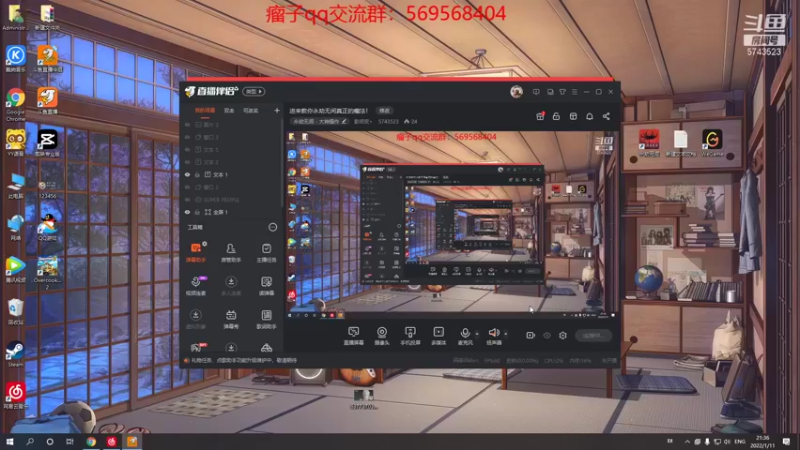Click the room number 5743523 text
This screenshot has height=450, width=800.
pyautogui.click(x=388, y=121)
